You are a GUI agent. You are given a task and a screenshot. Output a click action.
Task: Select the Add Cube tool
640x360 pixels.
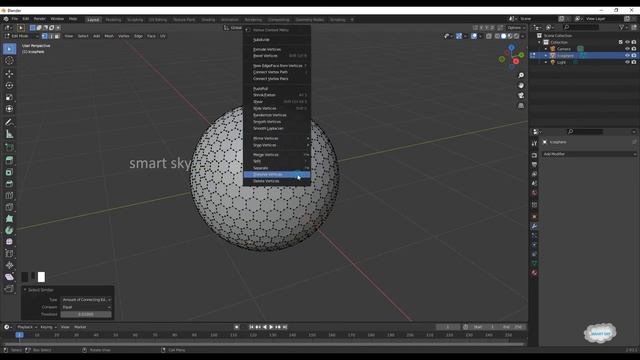tap(9, 147)
